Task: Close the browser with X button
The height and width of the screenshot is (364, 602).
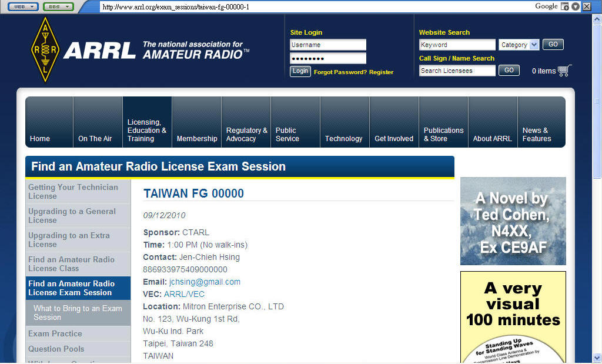Action: pos(587,6)
